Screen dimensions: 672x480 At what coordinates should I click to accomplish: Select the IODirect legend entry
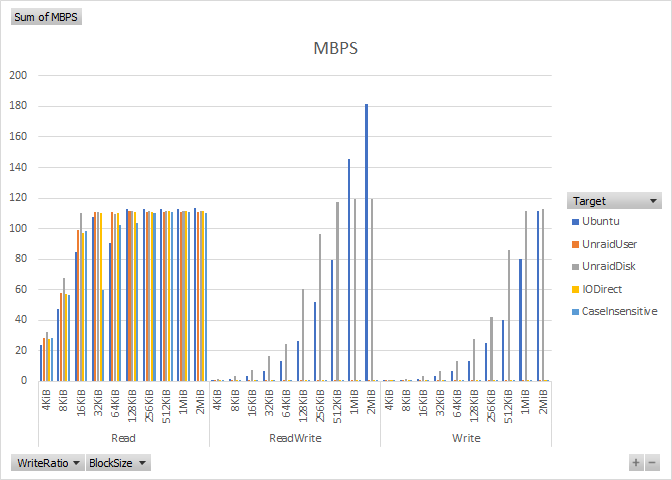click(x=604, y=289)
